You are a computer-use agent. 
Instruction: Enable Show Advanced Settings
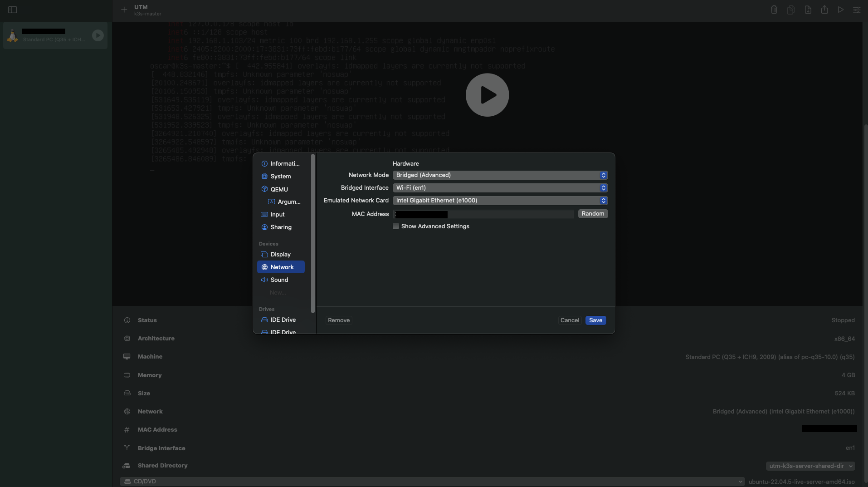[396, 226]
